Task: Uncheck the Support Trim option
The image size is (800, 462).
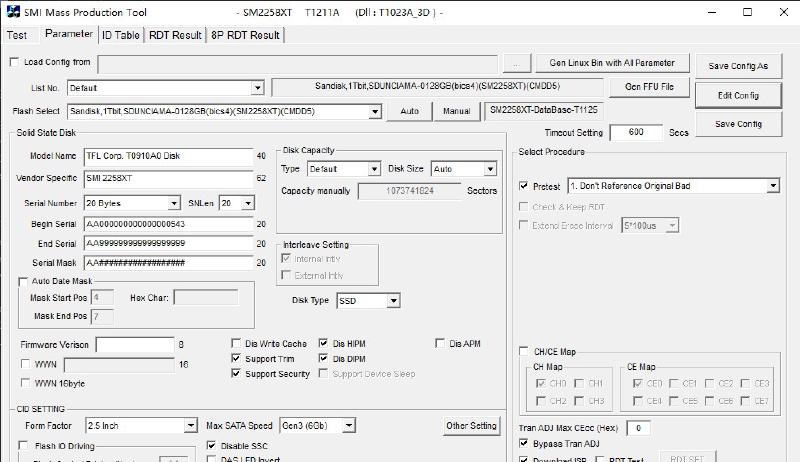Action: point(237,359)
